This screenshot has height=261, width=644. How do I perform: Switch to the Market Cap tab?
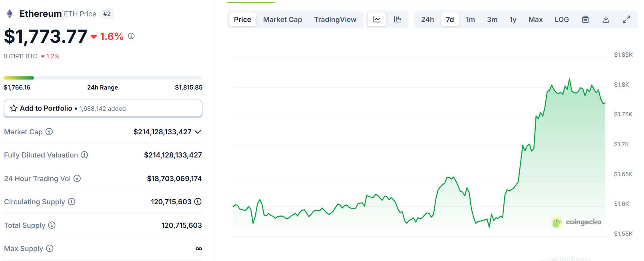pyautogui.click(x=282, y=19)
